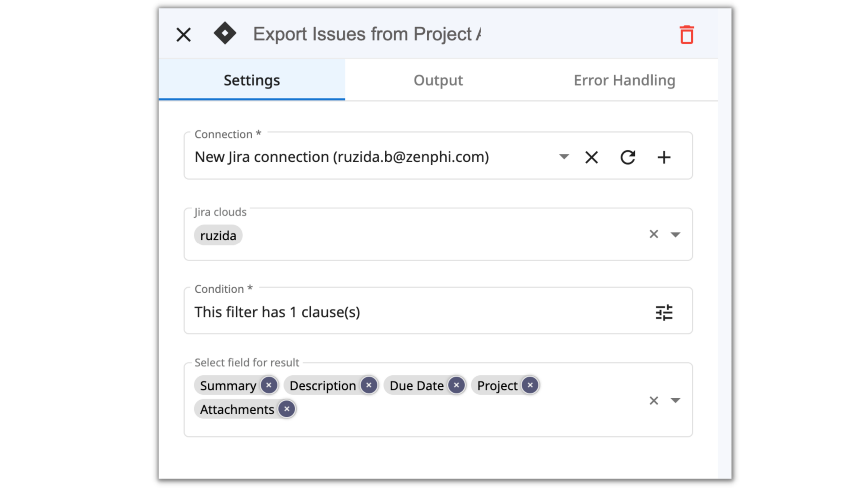The width and height of the screenshot is (868, 488).
Task: Add a new Jira connection
Action: point(664,157)
